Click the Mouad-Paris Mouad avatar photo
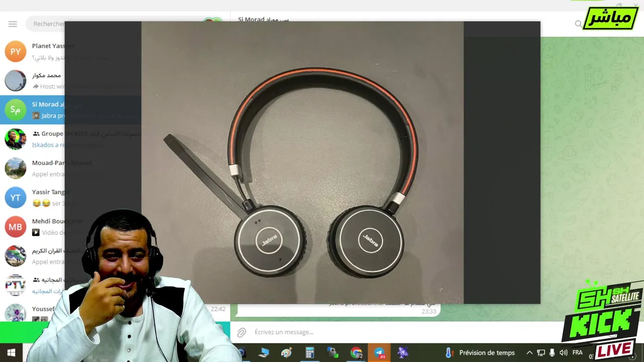The image size is (644, 362). click(x=16, y=168)
